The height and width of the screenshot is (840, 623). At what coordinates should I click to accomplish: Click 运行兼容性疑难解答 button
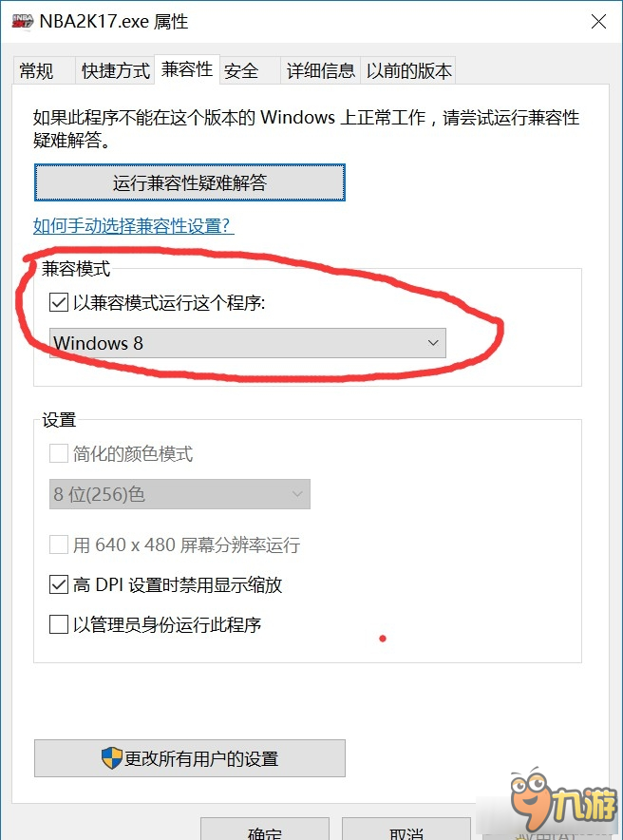tap(190, 182)
